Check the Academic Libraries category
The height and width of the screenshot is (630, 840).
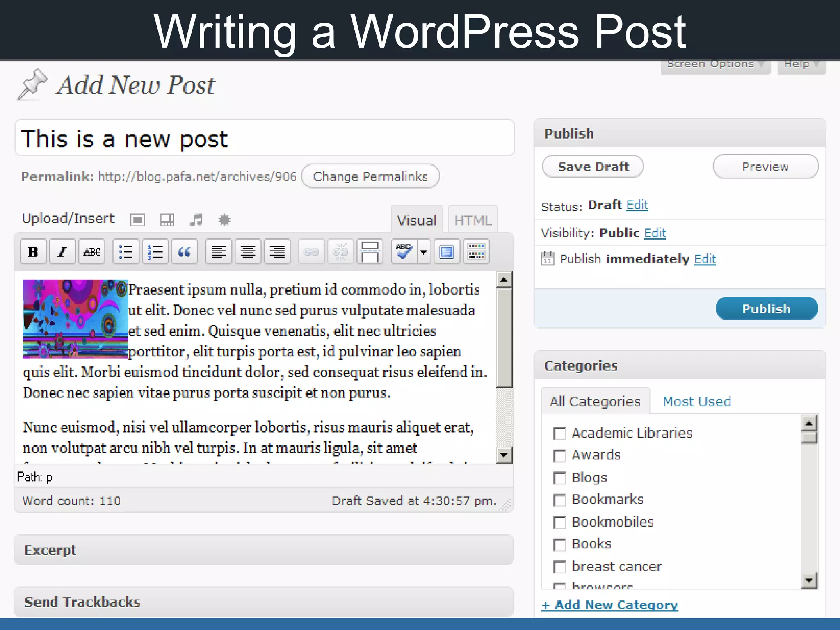[x=559, y=434]
